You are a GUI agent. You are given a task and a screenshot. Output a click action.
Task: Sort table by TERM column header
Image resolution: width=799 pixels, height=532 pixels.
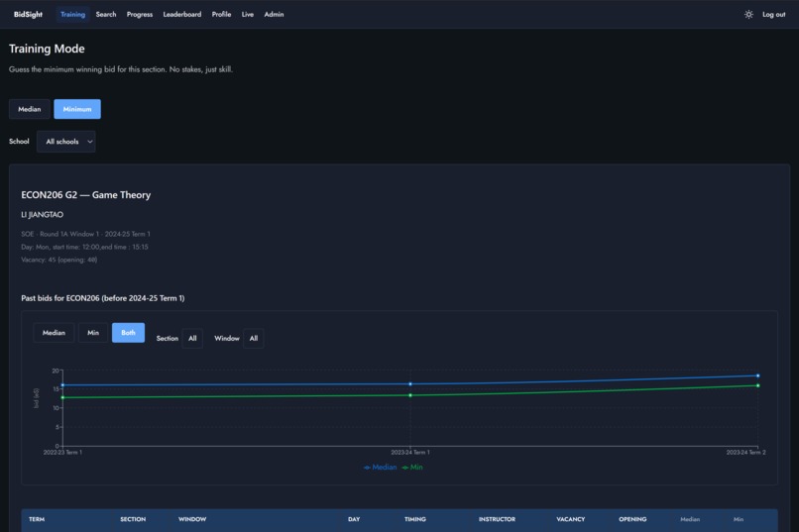(x=37, y=519)
